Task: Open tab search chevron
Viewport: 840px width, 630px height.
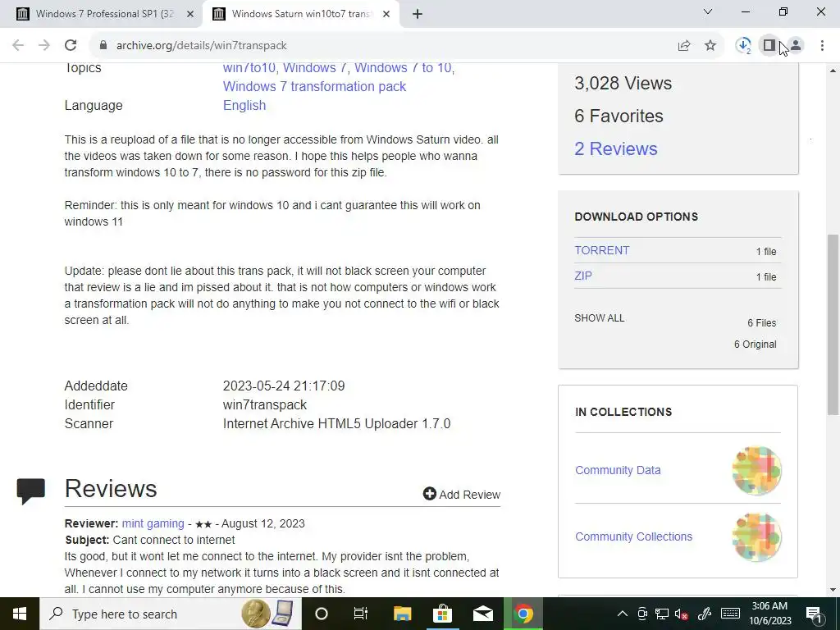Action: 708,11
